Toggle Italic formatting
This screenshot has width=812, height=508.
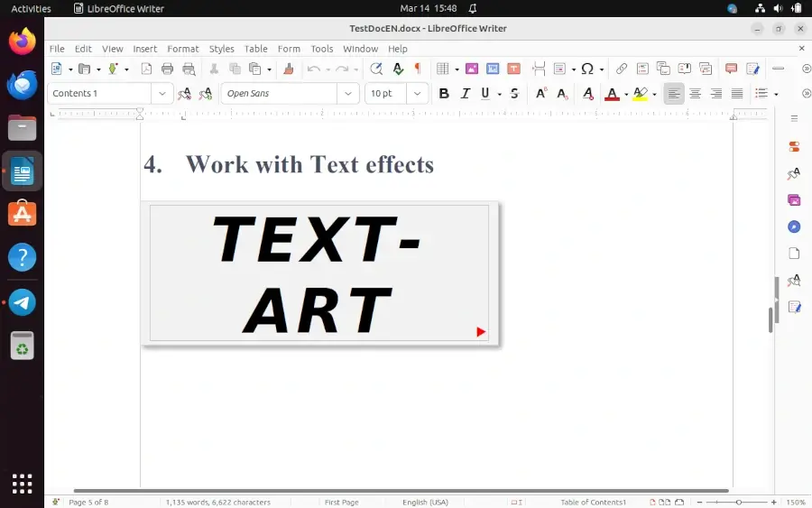[x=466, y=94]
